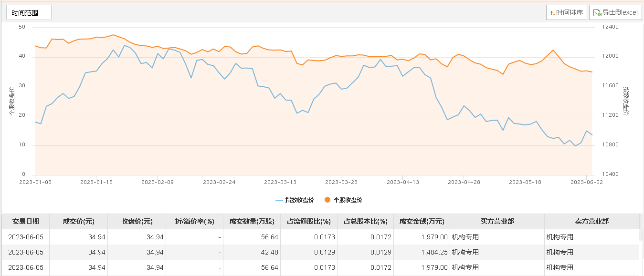Click the 卖方营业部 column header

pos(591,222)
